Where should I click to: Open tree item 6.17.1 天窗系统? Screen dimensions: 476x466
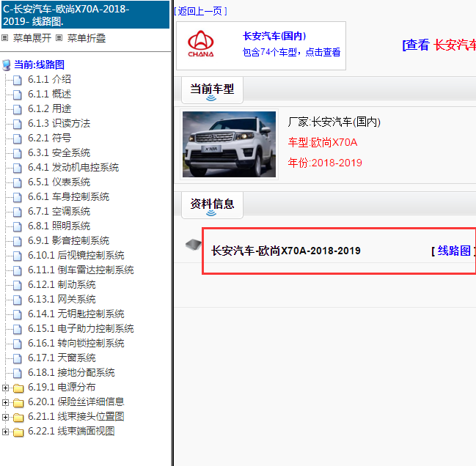[62, 358]
